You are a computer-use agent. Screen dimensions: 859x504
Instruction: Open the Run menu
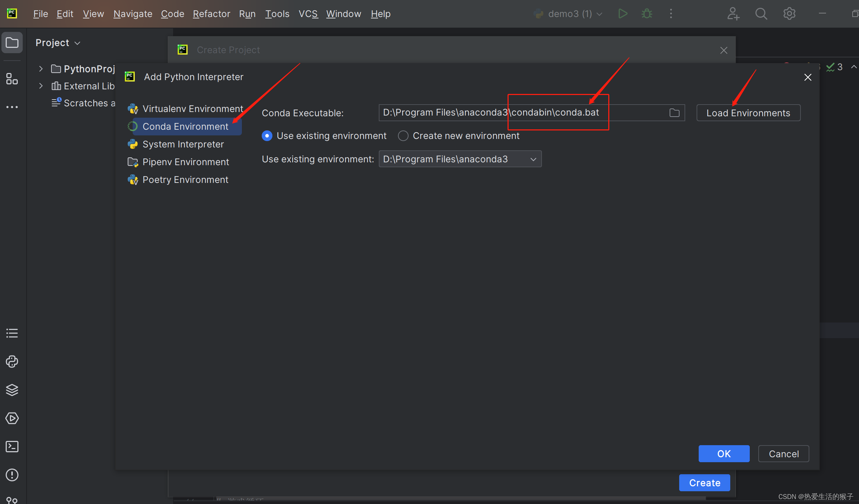coord(247,14)
